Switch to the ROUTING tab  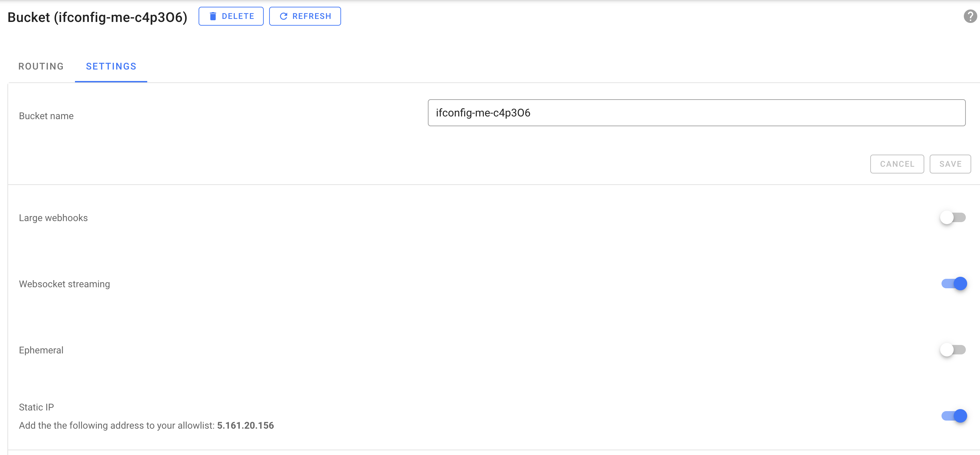(41, 66)
